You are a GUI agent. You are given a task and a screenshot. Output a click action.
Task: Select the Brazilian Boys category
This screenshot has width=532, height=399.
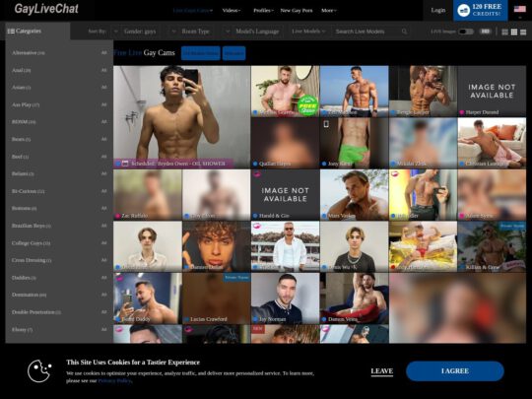pyautogui.click(x=32, y=226)
